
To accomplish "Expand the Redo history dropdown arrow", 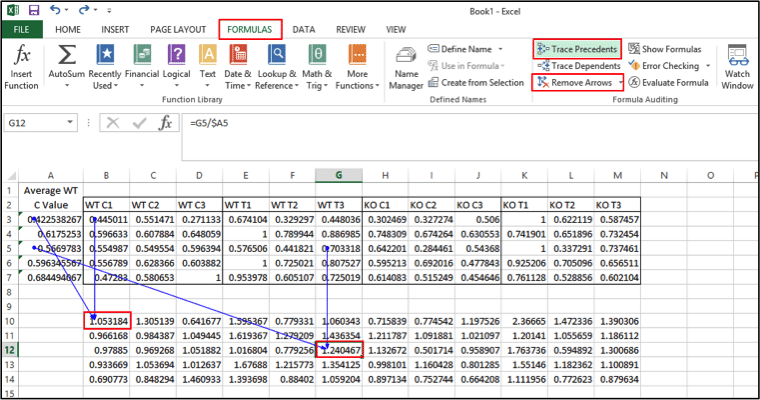I will click(x=95, y=10).
